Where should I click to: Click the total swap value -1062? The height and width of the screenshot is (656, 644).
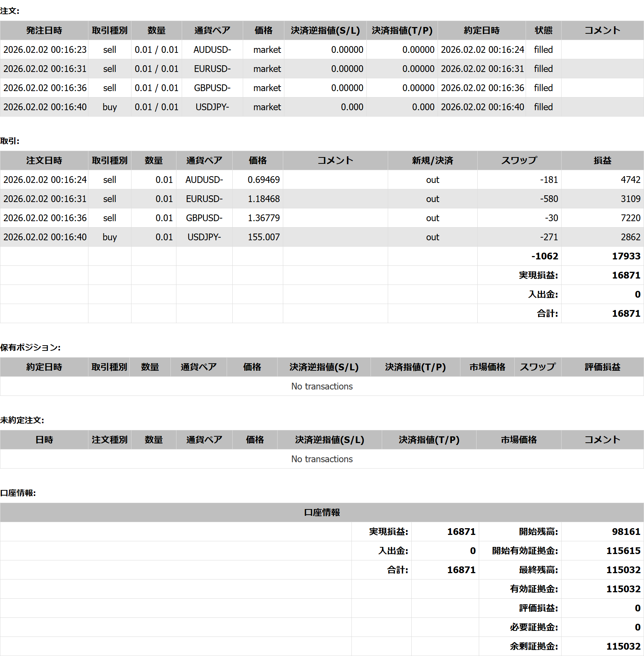click(x=545, y=256)
